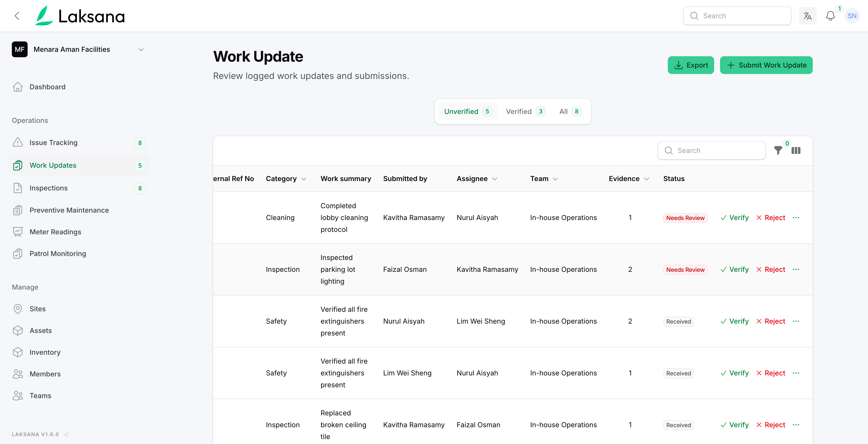Viewport: 868px width, 444px height.
Task: Click the Dashboard home icon
Action: (x=18, y=87)
